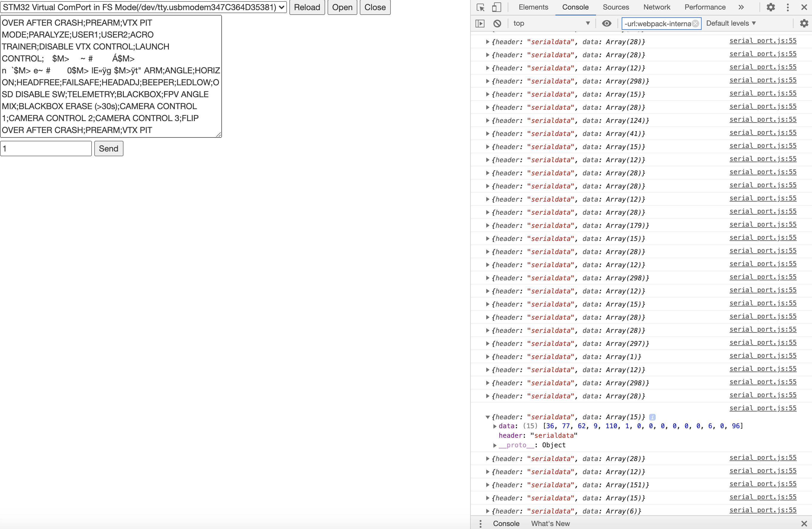The image size is (812, 529).
Task: Switch to the Console tab
Action: (x=575, y=7)
